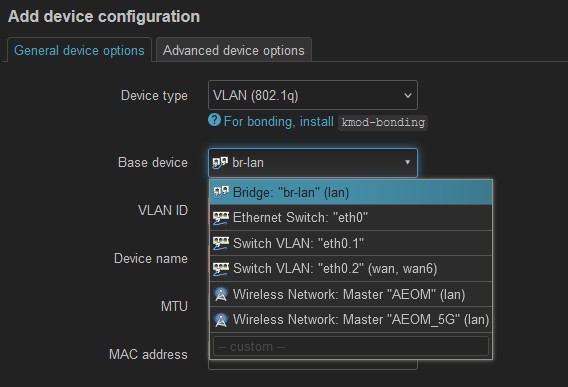Open the Device type dropdown chevron

click(x=408, y=96)
